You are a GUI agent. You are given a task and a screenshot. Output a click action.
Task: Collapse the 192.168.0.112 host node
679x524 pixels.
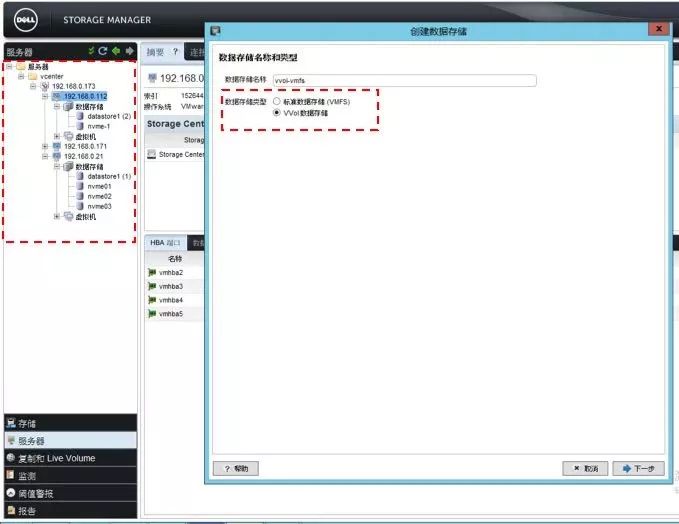coord(45,96)
